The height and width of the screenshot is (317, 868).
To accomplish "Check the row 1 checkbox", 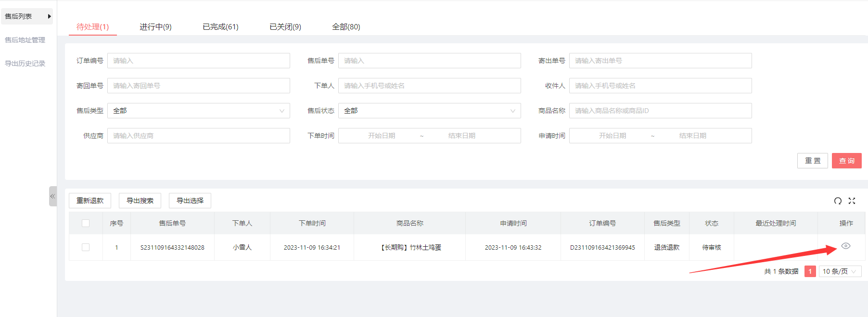I will point(86,247).
